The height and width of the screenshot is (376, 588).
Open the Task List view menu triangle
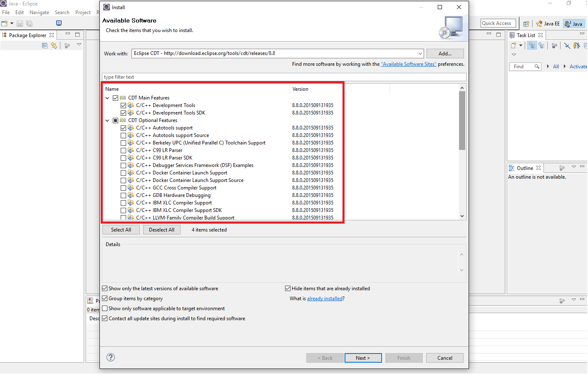(514, 55)
